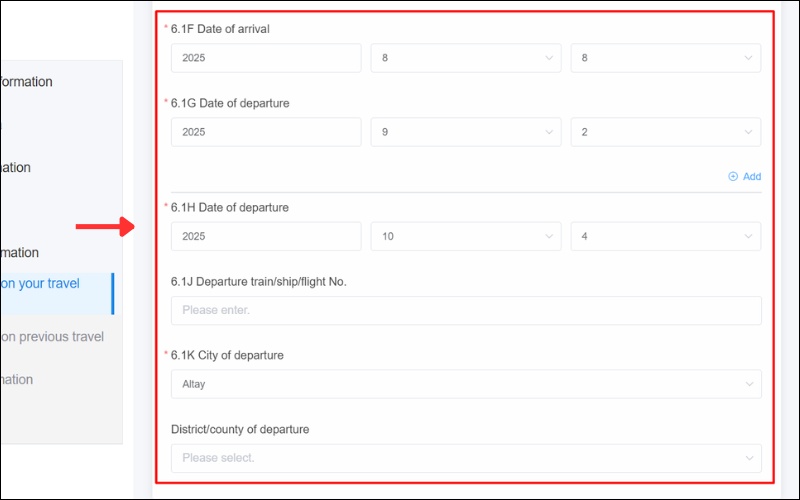
Task: Click the 6.1H departure year field
Action: 265,236
